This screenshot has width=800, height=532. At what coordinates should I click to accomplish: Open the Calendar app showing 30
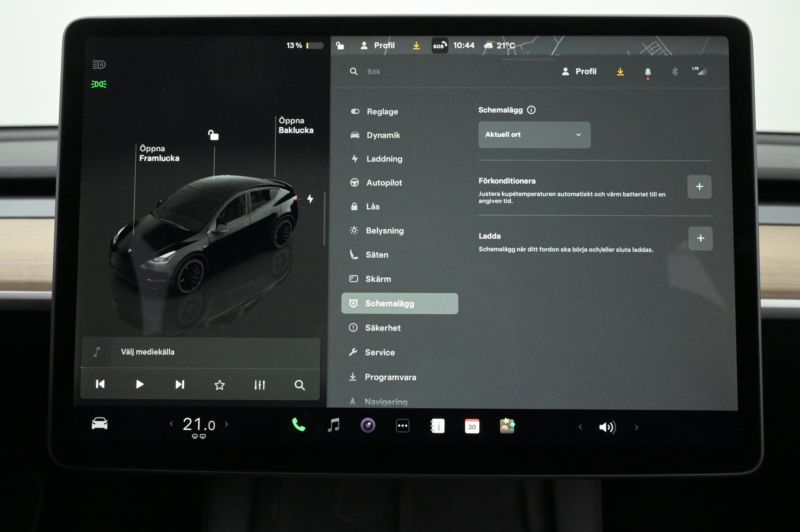click(472, 426)
